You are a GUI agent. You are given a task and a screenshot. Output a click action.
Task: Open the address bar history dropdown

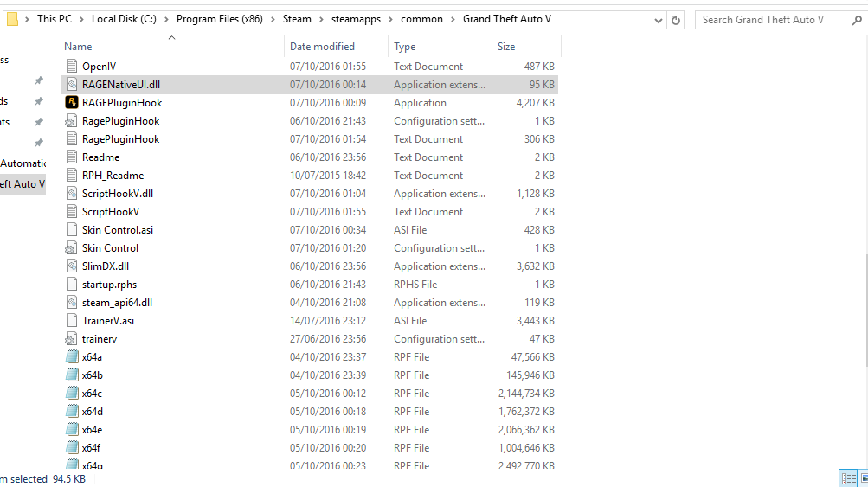coord(658,20)
